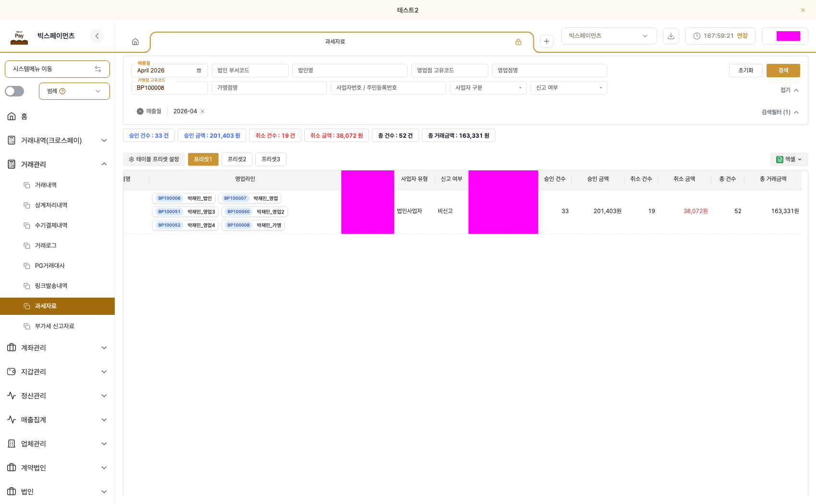This screenshot has width=816, height=504.
Task: Add a new tab with the plus icon
Action: (x=547, y=41)
